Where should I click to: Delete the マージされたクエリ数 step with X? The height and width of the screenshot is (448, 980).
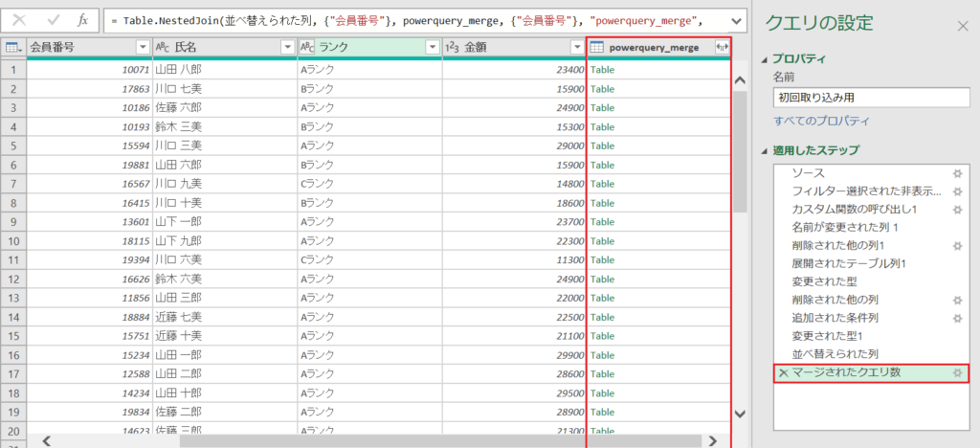783,373
